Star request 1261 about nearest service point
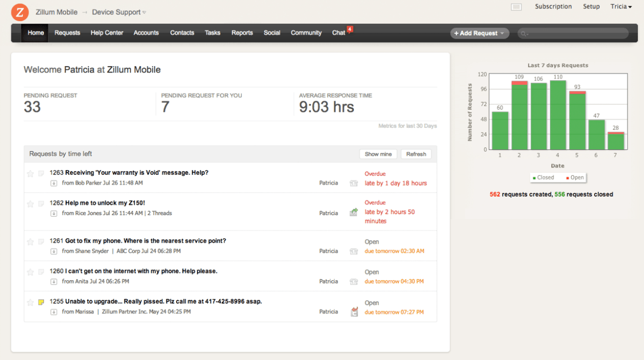 click(x=30, y=242)
